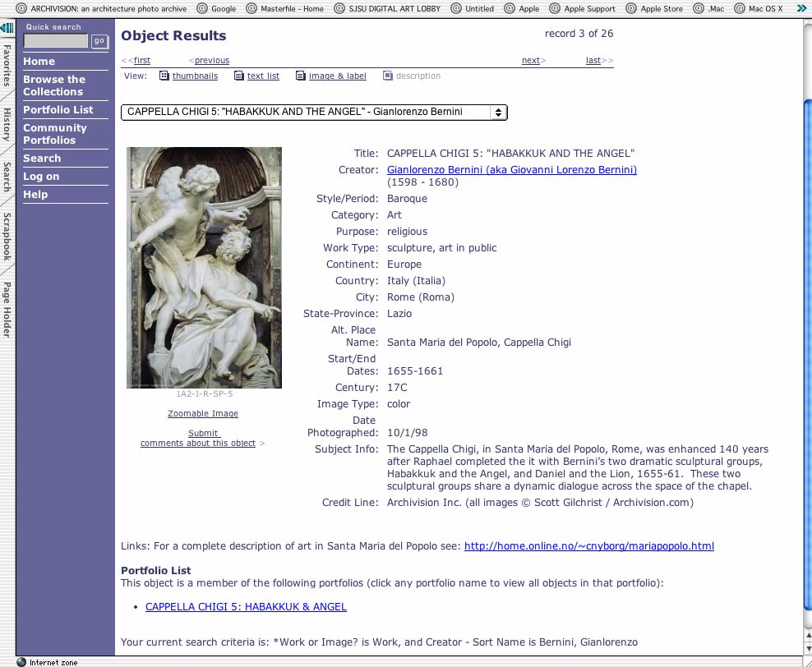Open the Gianlorenzo Bernini creator link
Screen dimensions: 812x667
[x=512, y=170]
